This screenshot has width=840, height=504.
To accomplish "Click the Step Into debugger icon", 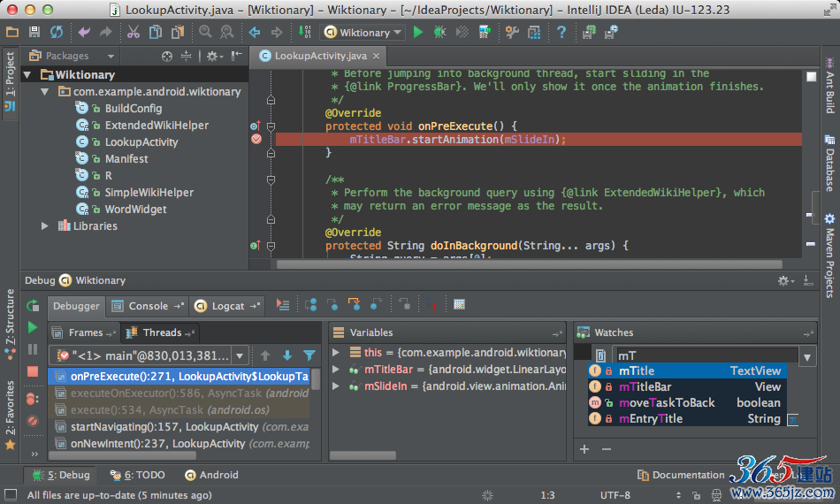I will 332,305.
